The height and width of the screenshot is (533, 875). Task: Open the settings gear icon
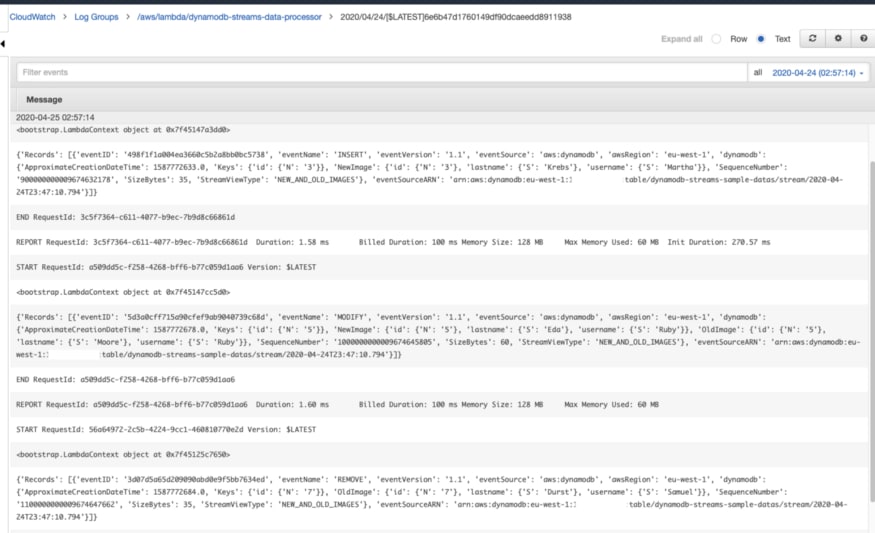838,39
